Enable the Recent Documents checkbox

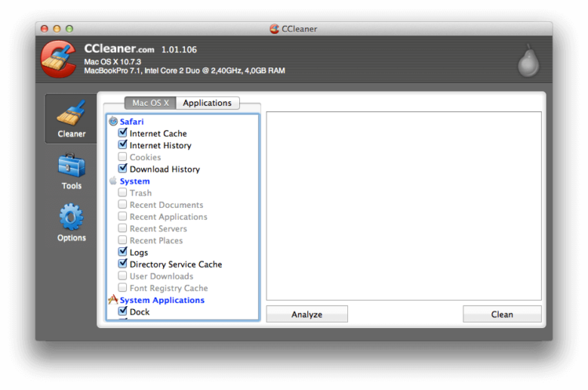pos(122,204)
